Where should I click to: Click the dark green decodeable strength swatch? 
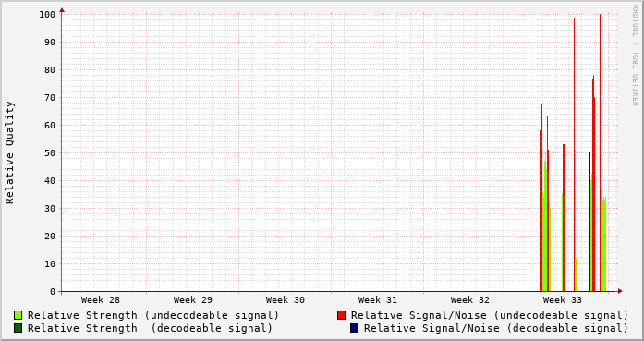pos(18,328)
